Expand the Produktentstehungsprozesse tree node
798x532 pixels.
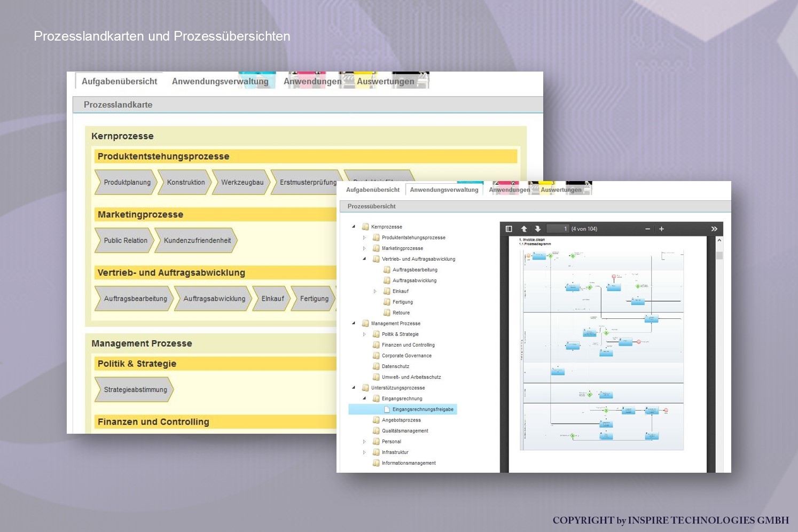[364, 238]
